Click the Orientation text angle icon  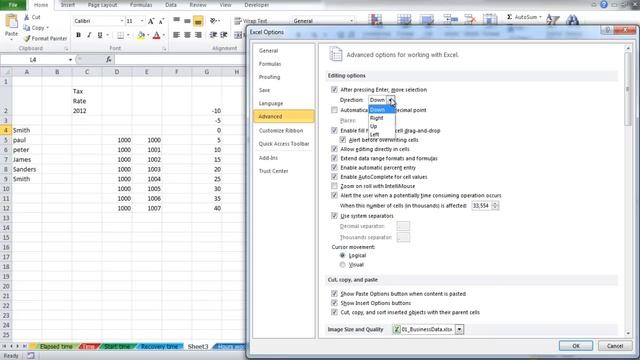(213, 21)
